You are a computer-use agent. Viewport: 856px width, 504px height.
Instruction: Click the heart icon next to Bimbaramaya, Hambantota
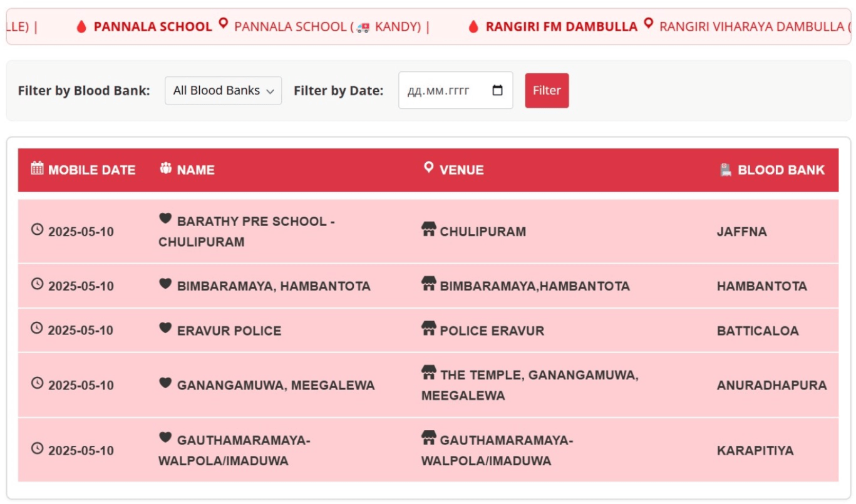(x=165, y=284)
